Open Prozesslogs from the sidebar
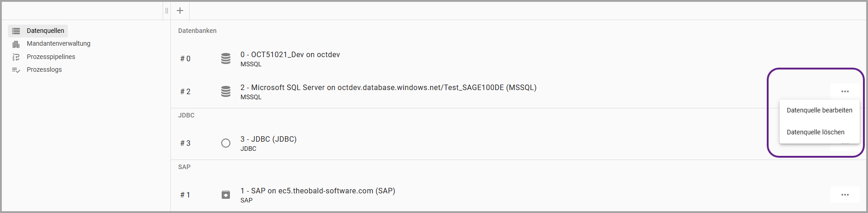The image size is (868, 213). (x=44, y=69)
